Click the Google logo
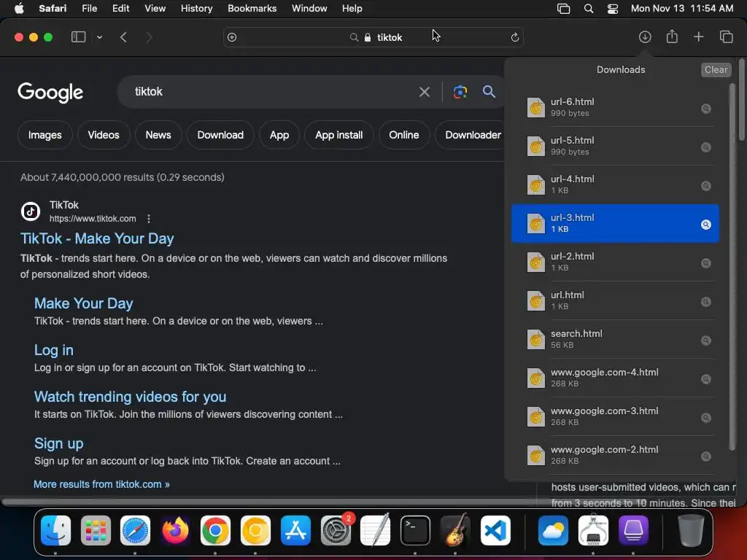Viewport: 747px width, 560px height. click(50, 93)
